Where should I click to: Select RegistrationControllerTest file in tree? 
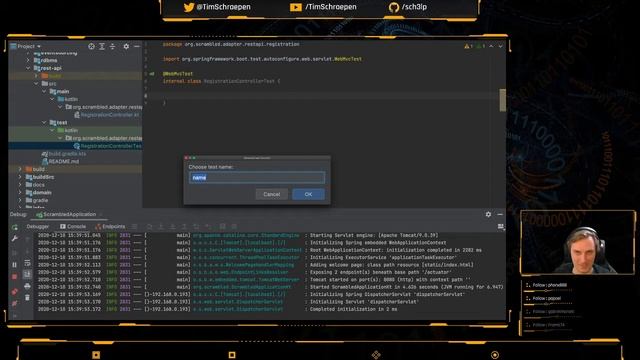108,146
